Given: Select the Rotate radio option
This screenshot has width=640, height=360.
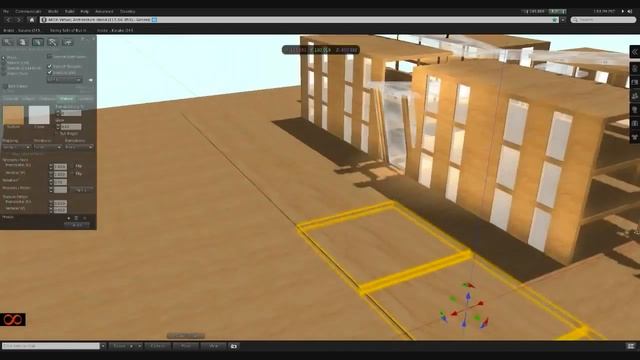Looking at the screenshot, I should point(4,63).
